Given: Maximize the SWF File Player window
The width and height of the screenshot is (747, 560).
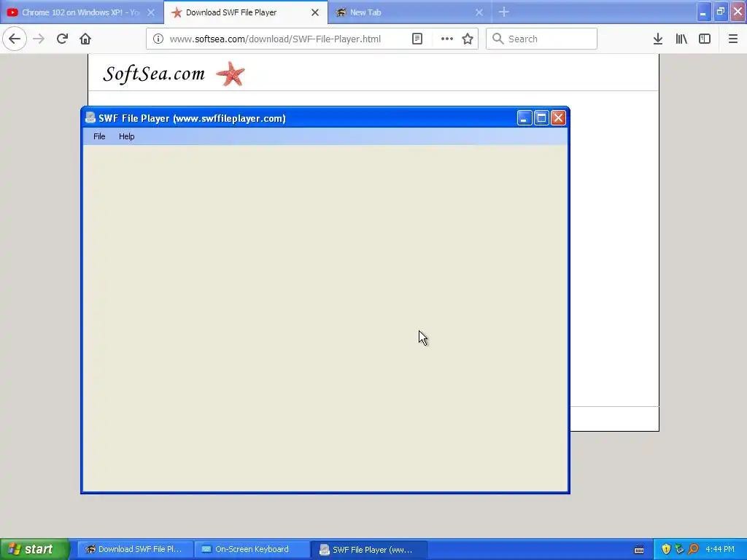Looking at the screenshot, I should [542, 118].
